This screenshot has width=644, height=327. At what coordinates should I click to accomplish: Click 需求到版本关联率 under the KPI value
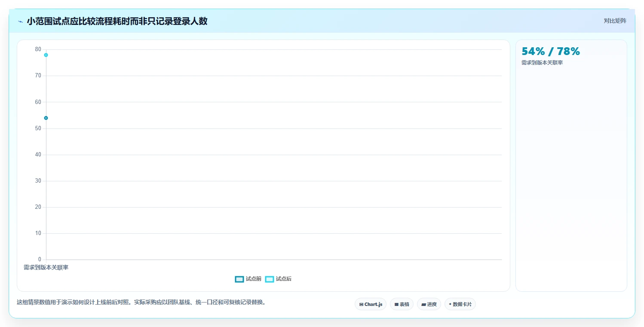click(x=542, y=63)
